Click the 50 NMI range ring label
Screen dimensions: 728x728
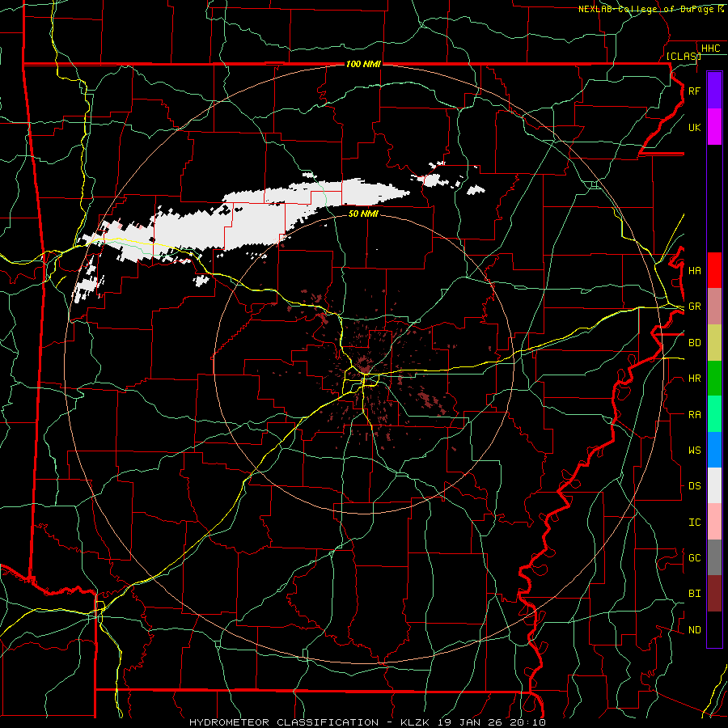(x=363, y=214)
